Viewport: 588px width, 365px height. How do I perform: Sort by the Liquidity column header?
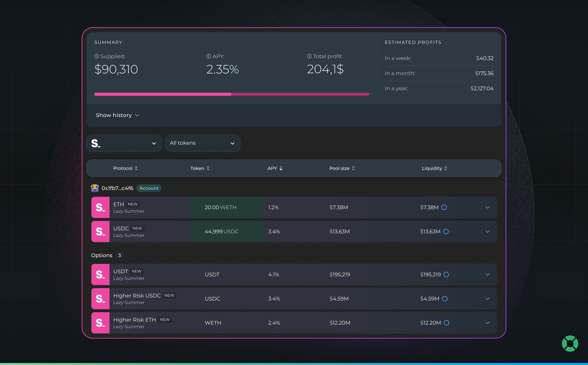435,168
